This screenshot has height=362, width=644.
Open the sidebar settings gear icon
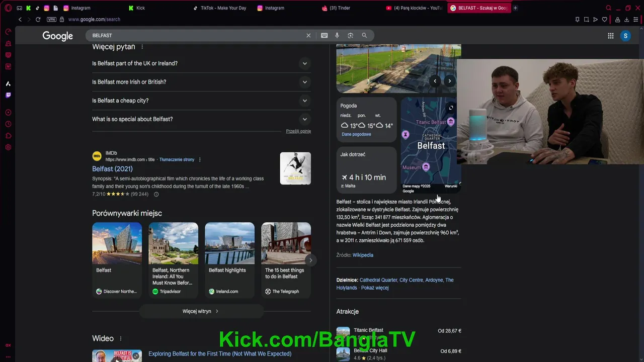pyautogui.click(x=8, y=147)
